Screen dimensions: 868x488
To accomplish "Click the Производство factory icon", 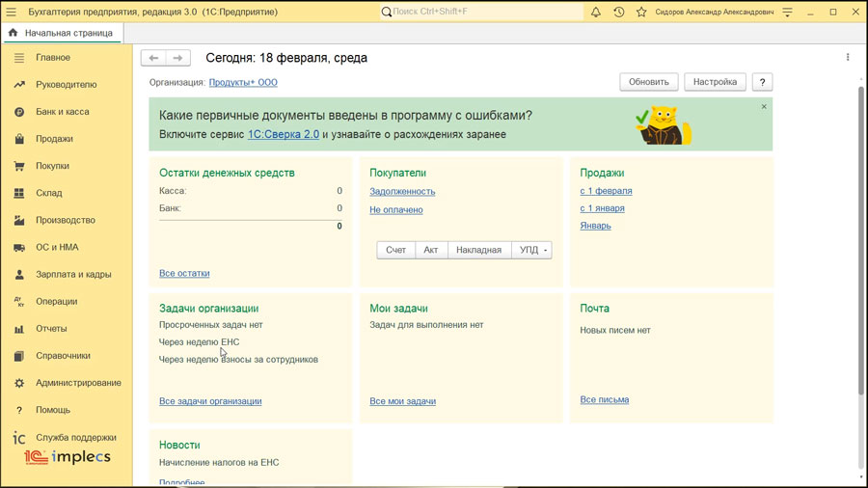I will coord(19,220).
